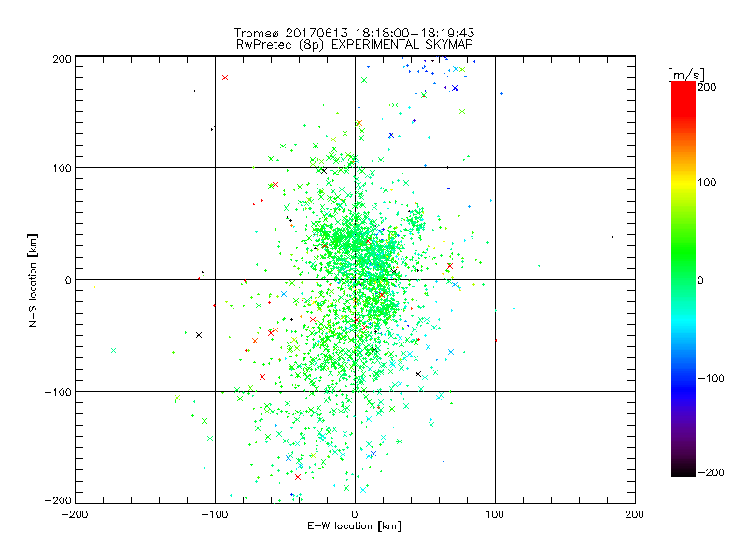Click the subtitle 'RwPretec (8p) EXPERIMENTAL SKYMAP'
Viewport: 747px width, 560px height.
[355, 44]
